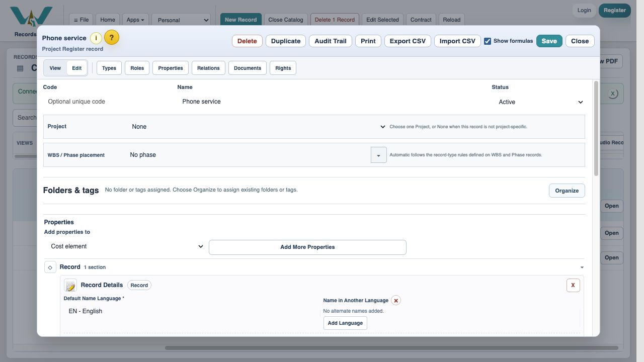Image resolution: width=644 pixels, height=362 pixels.
Task: Click the Record Details notepad icon
Action: [x=70, y=286]
